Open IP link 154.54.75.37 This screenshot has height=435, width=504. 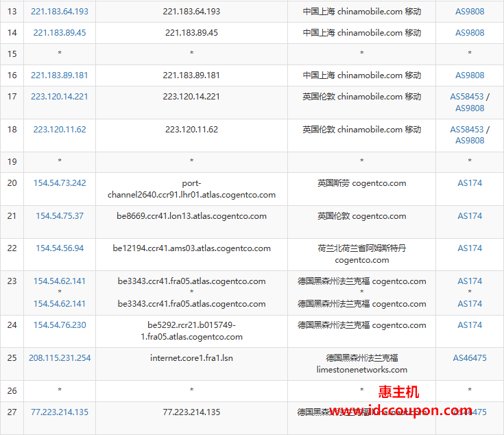[x=60, y=215]
